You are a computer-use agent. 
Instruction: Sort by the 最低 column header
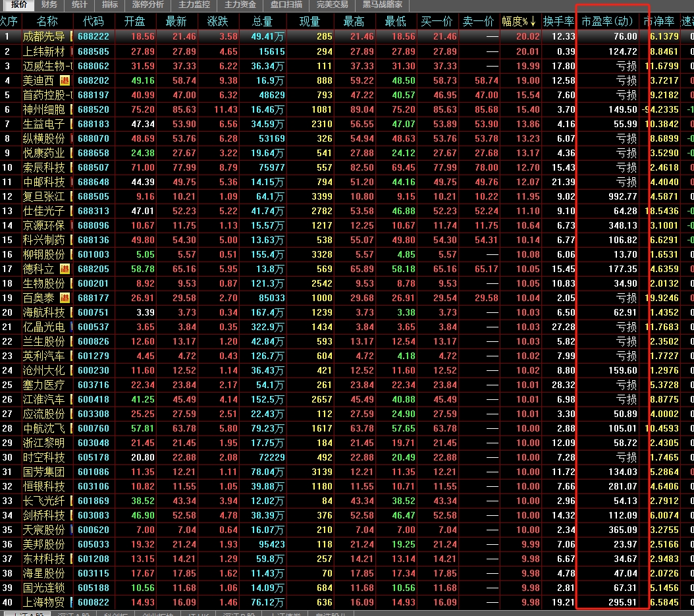click(x=395, y=21)
